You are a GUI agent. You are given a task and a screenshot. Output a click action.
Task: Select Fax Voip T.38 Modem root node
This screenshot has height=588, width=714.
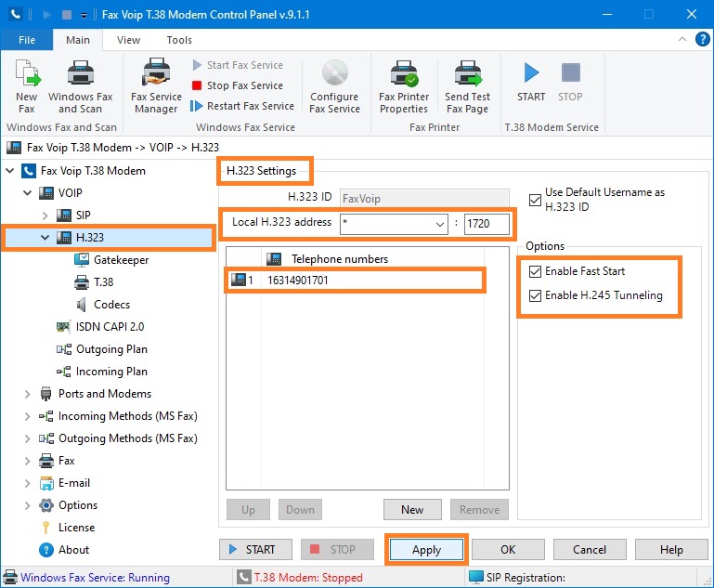click(x=93, y=171)
